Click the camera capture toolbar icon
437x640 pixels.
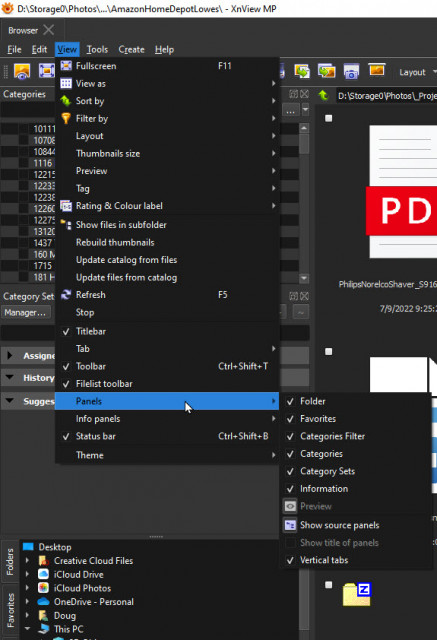coord(351,72)
